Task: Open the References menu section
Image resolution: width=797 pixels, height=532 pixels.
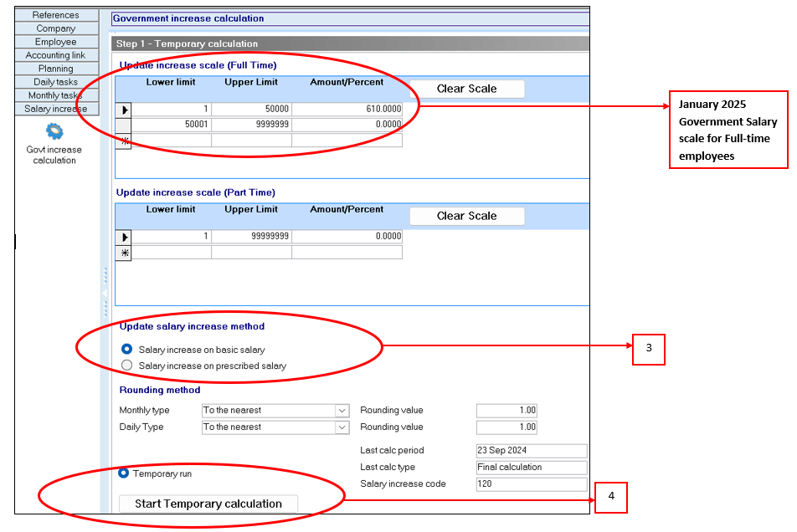Action: 56,15
